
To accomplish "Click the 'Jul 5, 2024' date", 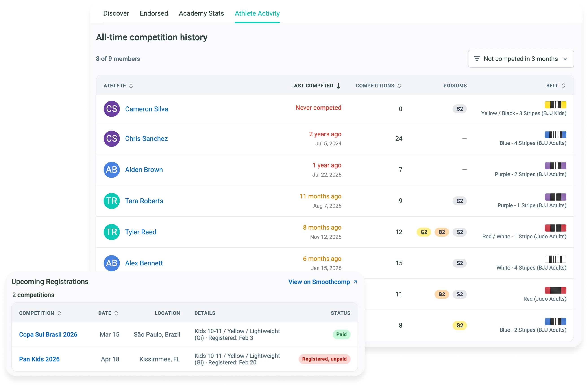I will 328,143.
